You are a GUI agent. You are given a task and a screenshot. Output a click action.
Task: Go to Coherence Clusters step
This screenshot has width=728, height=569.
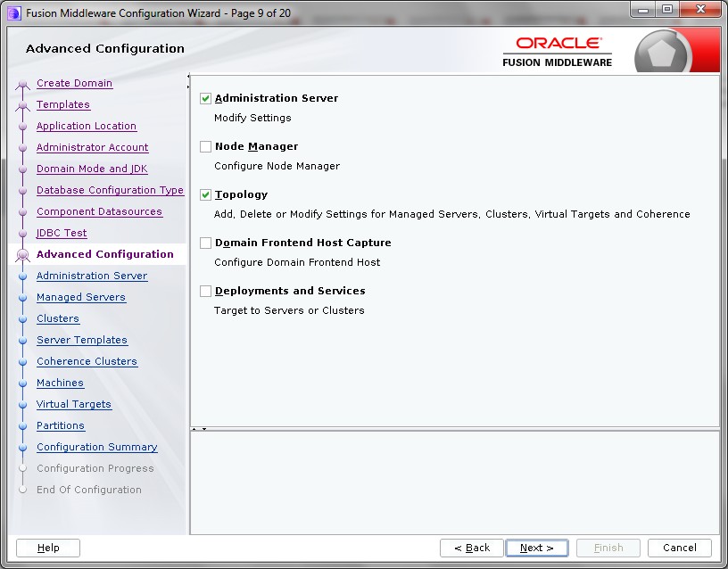tap(87, 361)
